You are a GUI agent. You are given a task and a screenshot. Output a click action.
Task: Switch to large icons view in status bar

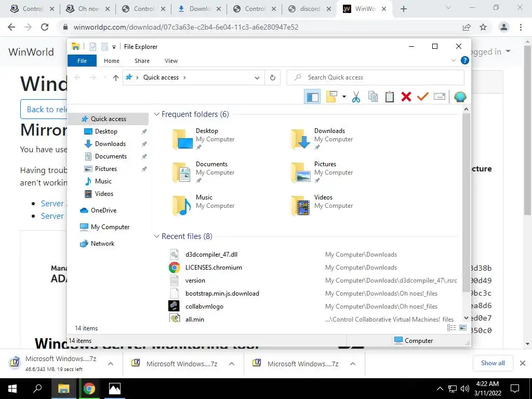point(463,327)
